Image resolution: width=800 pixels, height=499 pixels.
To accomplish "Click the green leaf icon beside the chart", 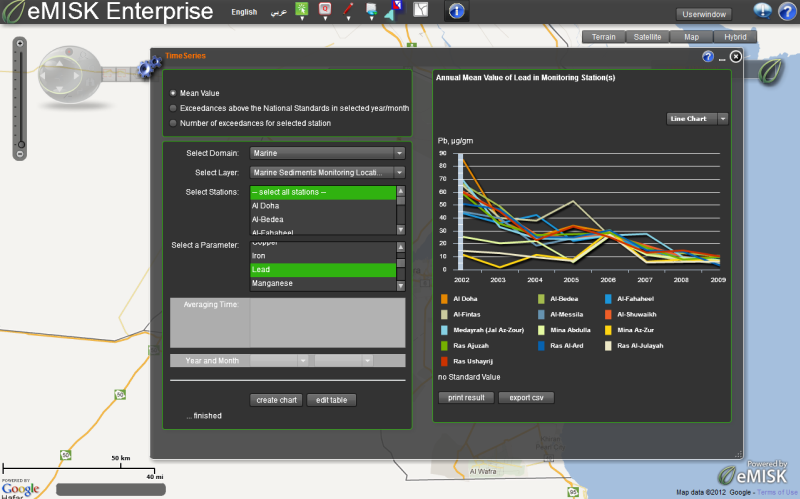I will click(x=770, y=71).
